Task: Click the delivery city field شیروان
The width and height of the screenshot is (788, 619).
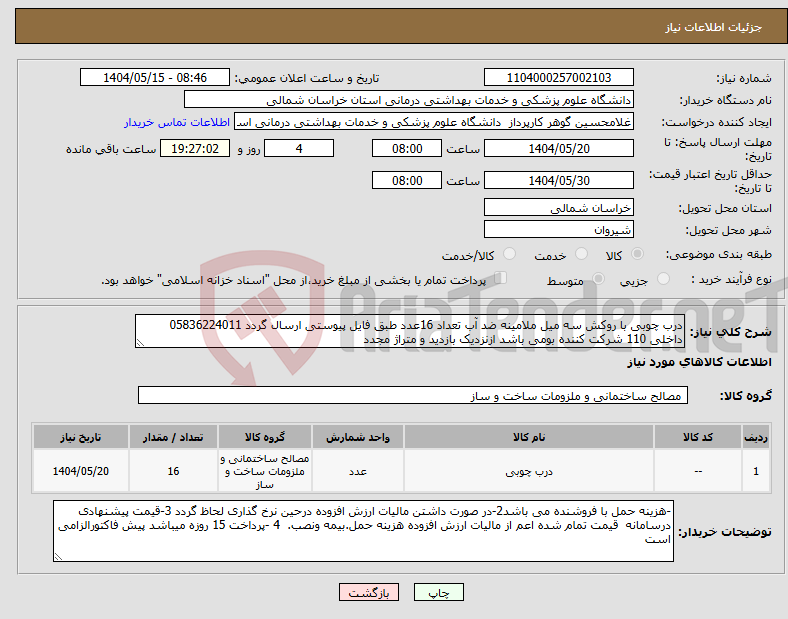Action: [x=559, y=229]
